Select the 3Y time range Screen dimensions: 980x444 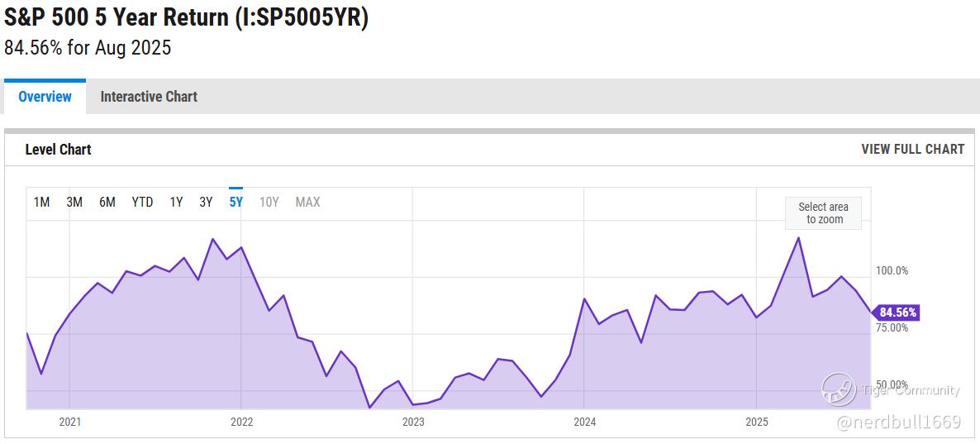pos(207,202)
